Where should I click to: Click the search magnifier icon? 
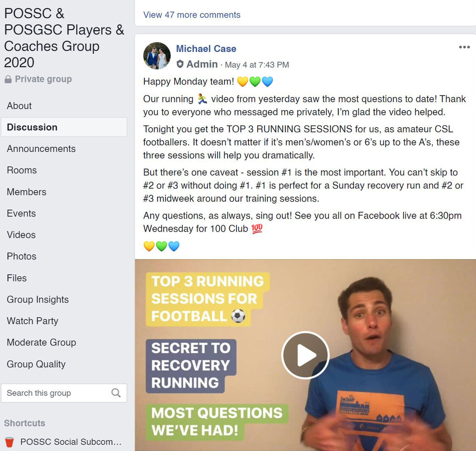click(x=116, y=393)
